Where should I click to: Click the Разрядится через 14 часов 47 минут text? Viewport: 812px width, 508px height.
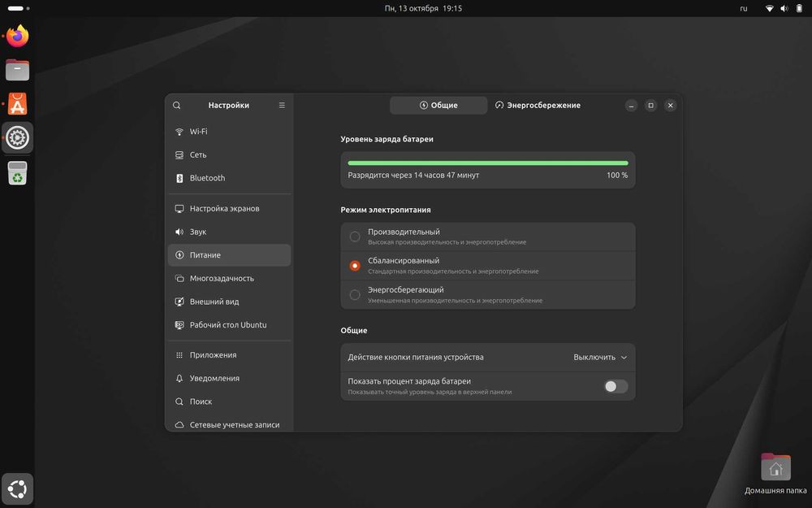[413, 176]
